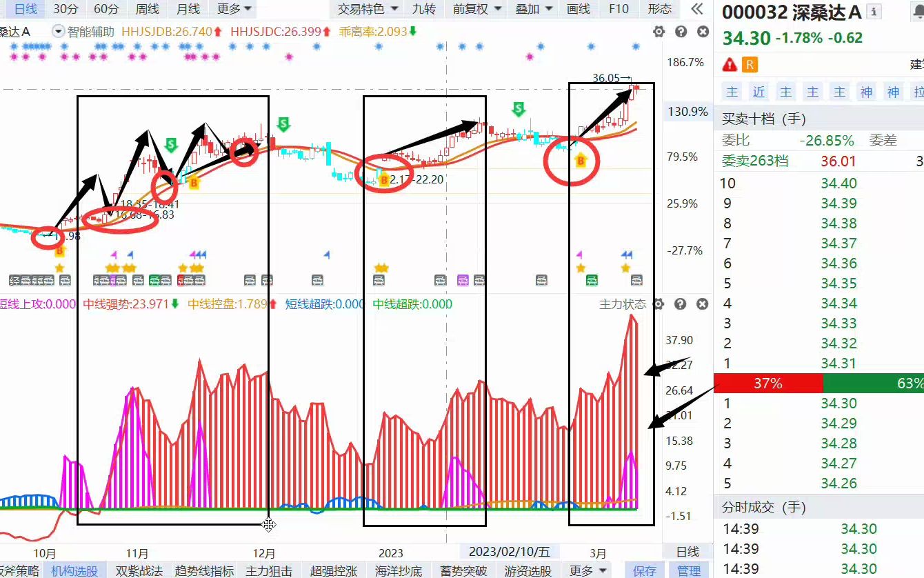This screenshot has width=924, height=578.
Task: Click the red warning triangle icon
Action: [x=730, y=65]
